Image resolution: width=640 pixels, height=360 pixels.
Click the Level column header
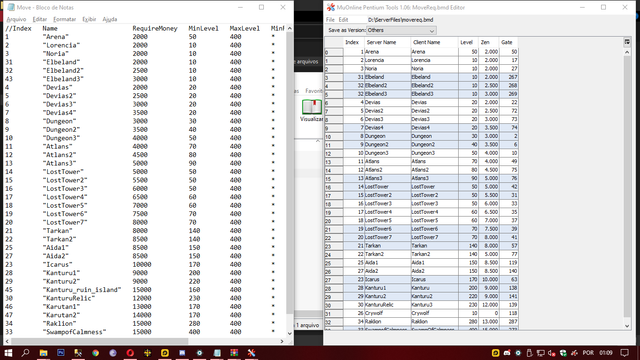(468, 42)
